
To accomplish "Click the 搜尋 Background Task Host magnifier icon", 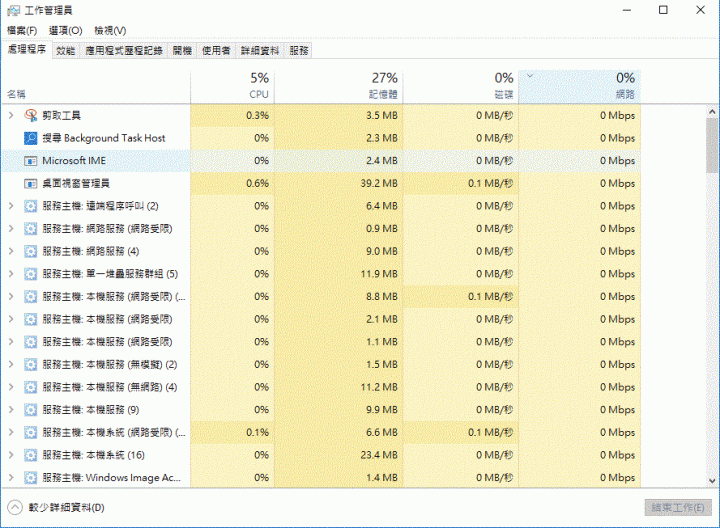I will (x=30, y=138).
